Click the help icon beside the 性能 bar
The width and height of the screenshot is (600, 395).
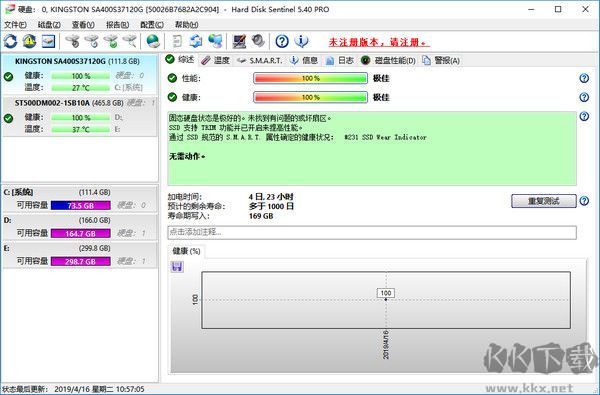[584, 78]
